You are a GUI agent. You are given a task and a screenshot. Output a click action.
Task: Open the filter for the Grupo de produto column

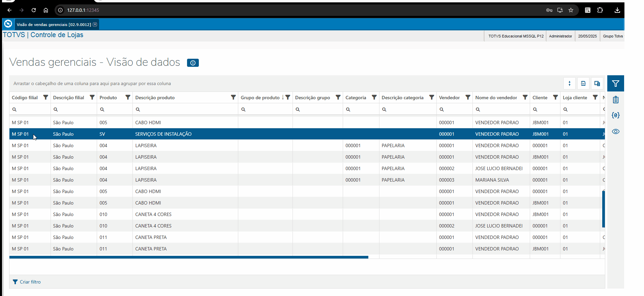pos(288,97)
